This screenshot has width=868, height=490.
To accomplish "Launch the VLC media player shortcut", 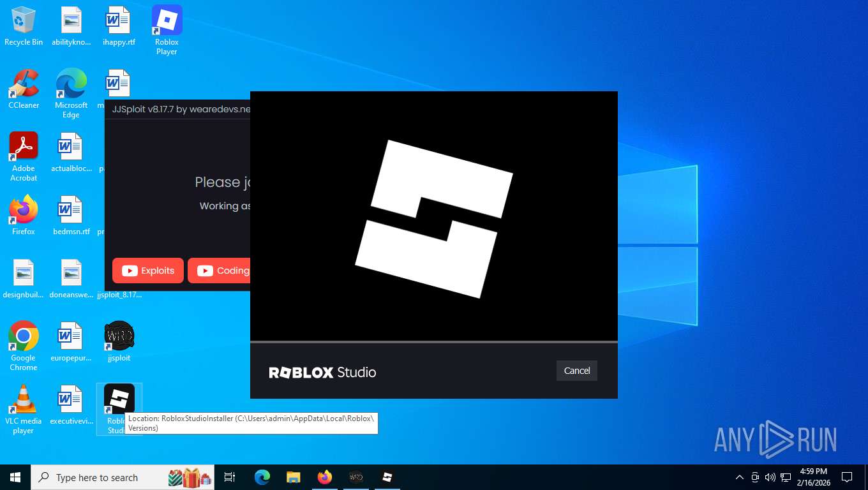I will 24,410.
